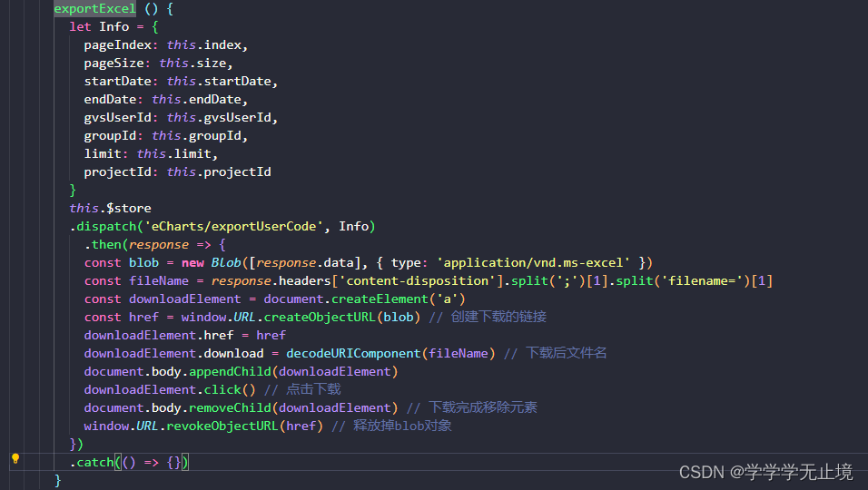This screenshot has height=490, width=868.
Task: Click the .then(response => { line
Action: point(155,244)
